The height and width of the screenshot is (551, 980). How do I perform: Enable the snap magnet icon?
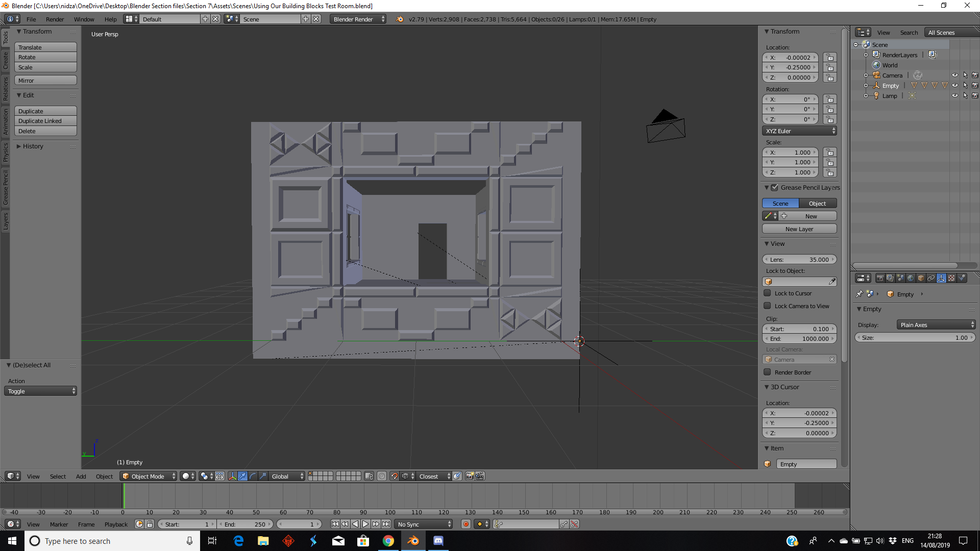pos(394,477)
